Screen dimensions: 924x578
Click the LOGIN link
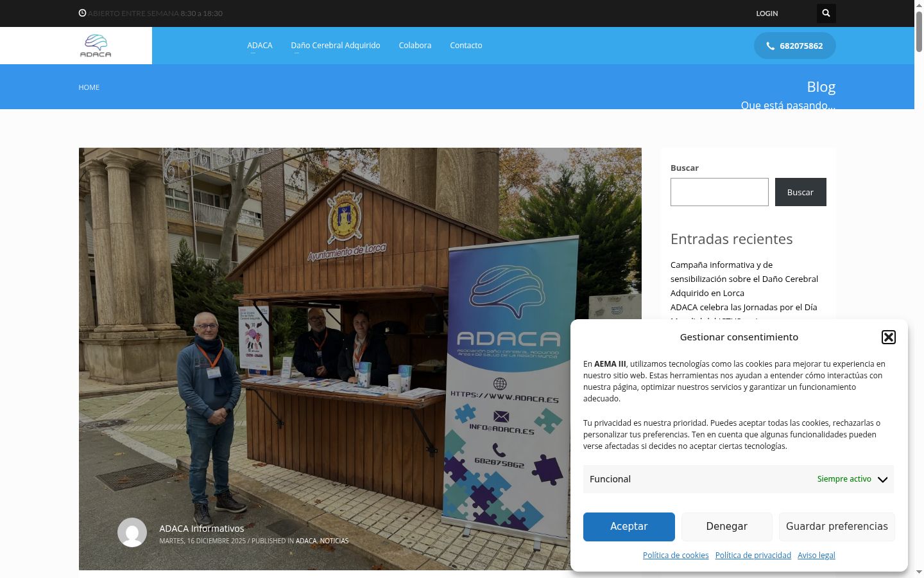point(767,13)
